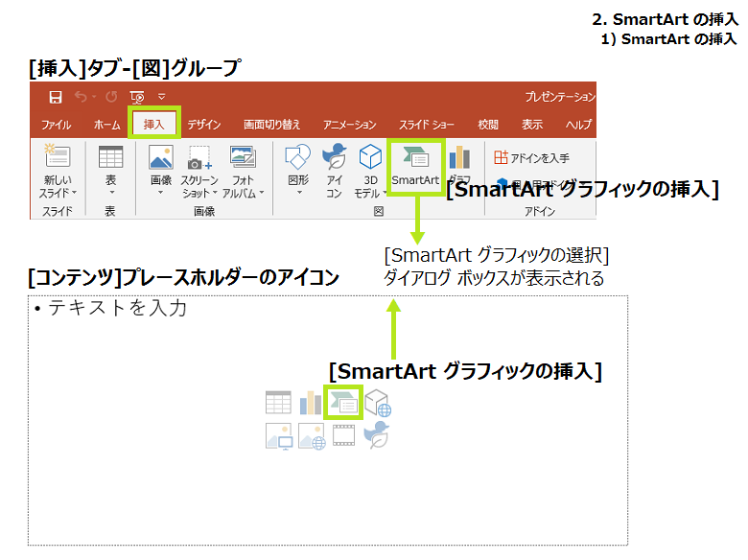748x560 pixels.
Task: Click placeholder SmartArt graphic insert icon
Action: pyautogui.click(x=343, y=403)
